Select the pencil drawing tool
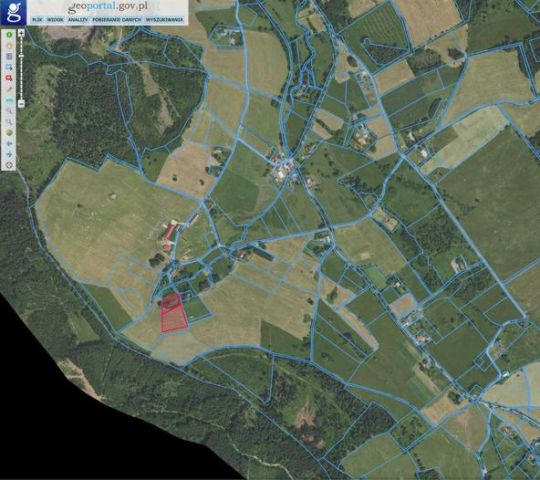 9,89
